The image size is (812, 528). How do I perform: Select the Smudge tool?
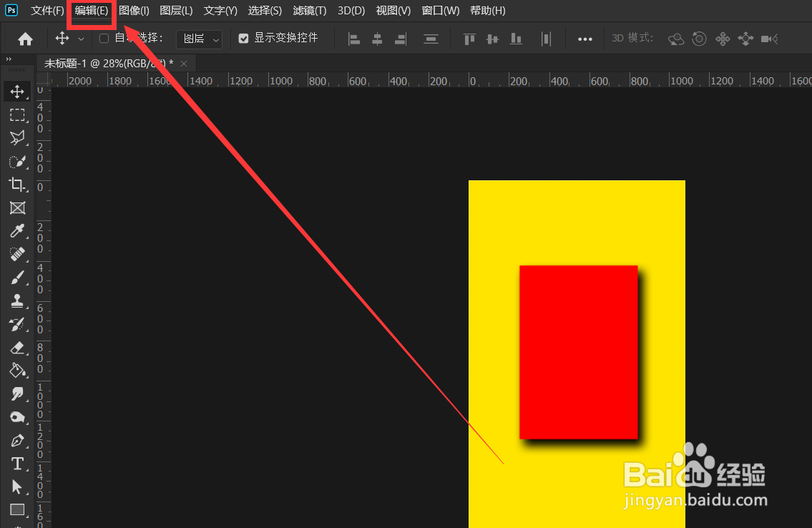(x=17, y=394)
